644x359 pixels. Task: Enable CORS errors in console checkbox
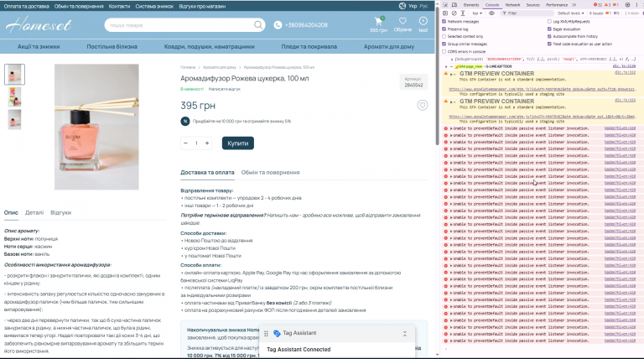444,52
